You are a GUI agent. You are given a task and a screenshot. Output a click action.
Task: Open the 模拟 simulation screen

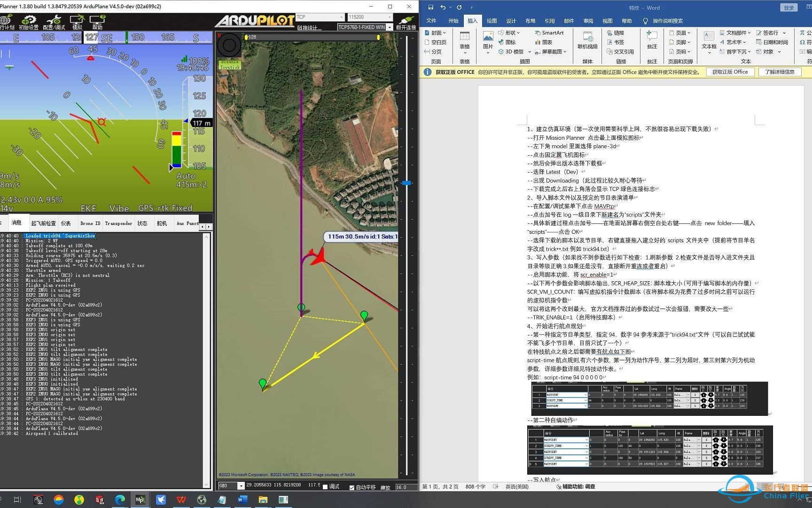[x=77, y=22]
